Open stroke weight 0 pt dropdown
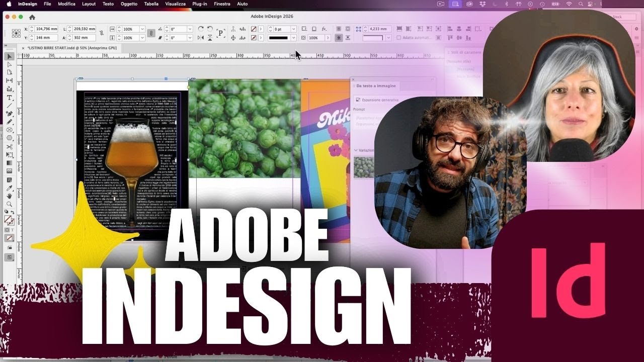This screenshot has height=362, width=644. tap(293, 29)
